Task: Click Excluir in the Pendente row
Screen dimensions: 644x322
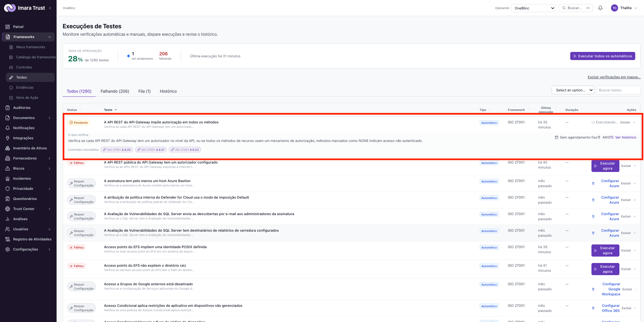Action: tap(625, 122)
